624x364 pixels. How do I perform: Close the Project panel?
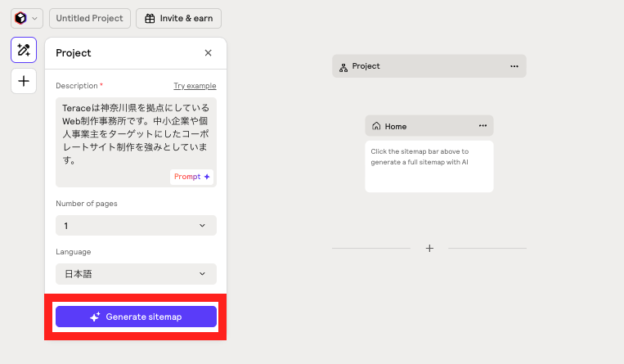click(x=208, y=53)
